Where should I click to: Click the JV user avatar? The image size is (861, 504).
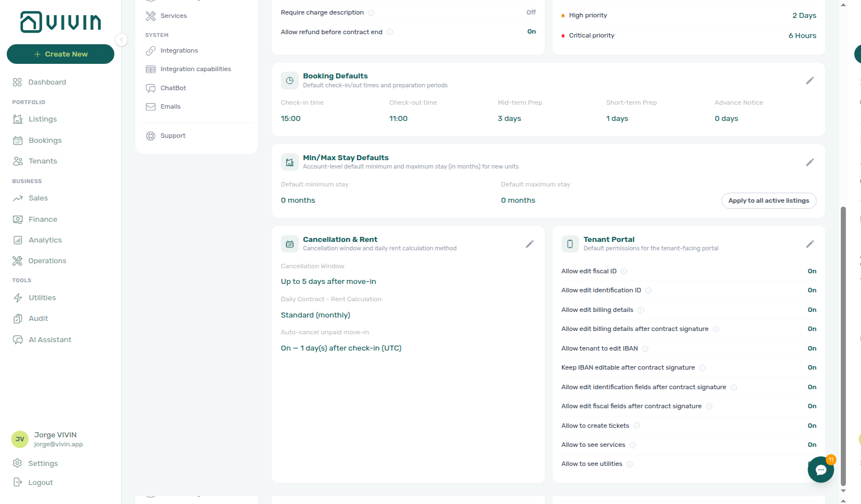pyautogui.click(x=20, y=440)
